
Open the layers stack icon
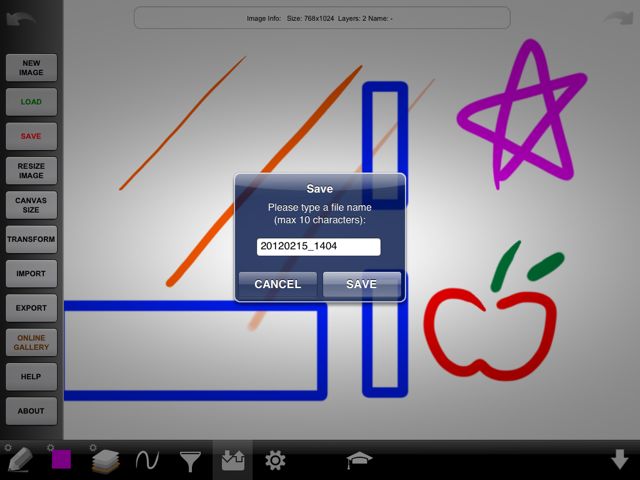[x=106, y=461]
